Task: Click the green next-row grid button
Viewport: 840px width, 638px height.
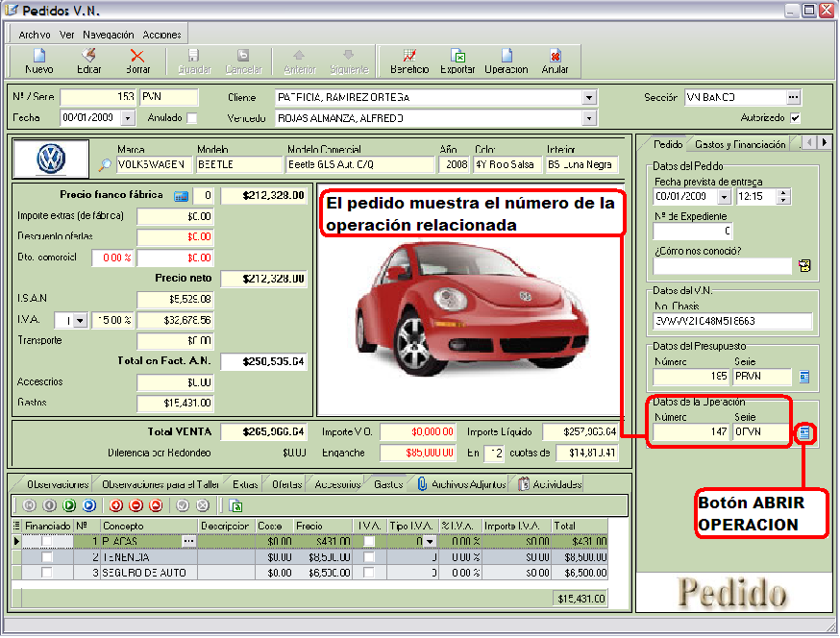Action: (x=69, y=505)
